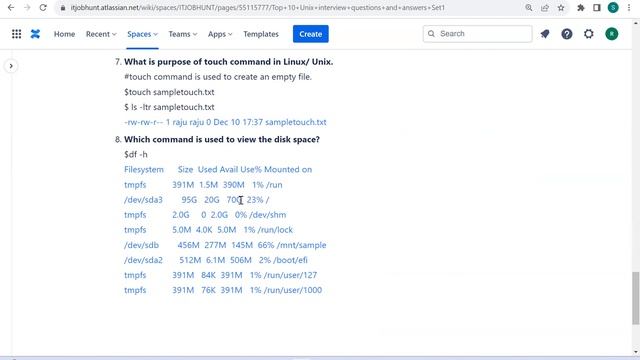Go back with the browser back arrow
640x360 pixels.
click(x=11, y=8)
